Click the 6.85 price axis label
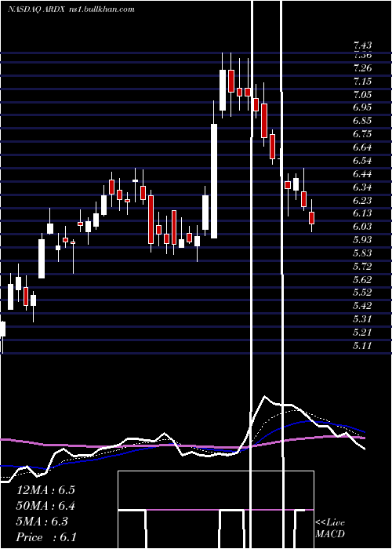392x549 pixels. click(362, 121)
